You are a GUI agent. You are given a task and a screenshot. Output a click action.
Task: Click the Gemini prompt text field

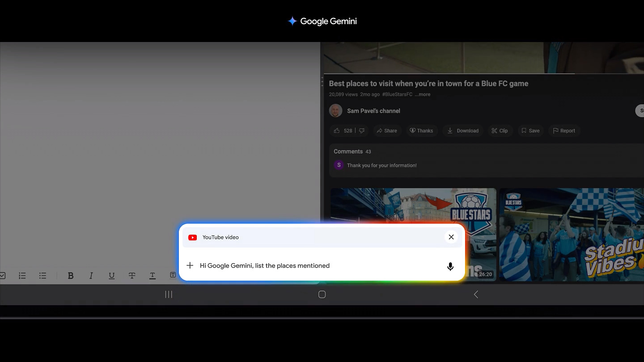coord(313,265)
